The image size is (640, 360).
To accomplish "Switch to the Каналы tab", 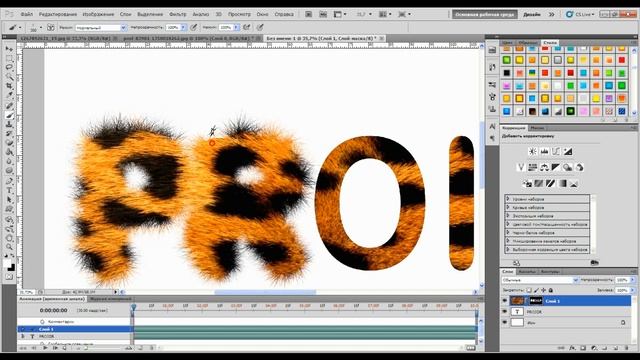I will pyautogui.click(x=527, y=271).
